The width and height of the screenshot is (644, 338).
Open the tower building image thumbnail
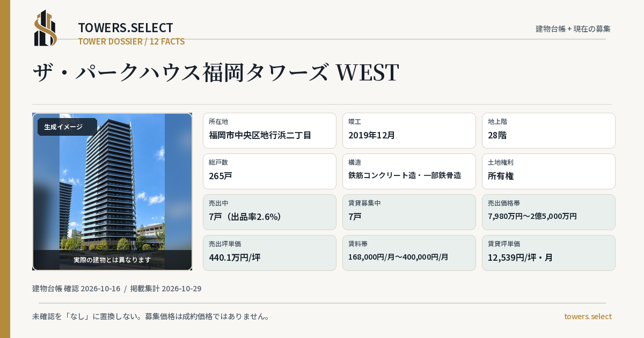point(112,192)
